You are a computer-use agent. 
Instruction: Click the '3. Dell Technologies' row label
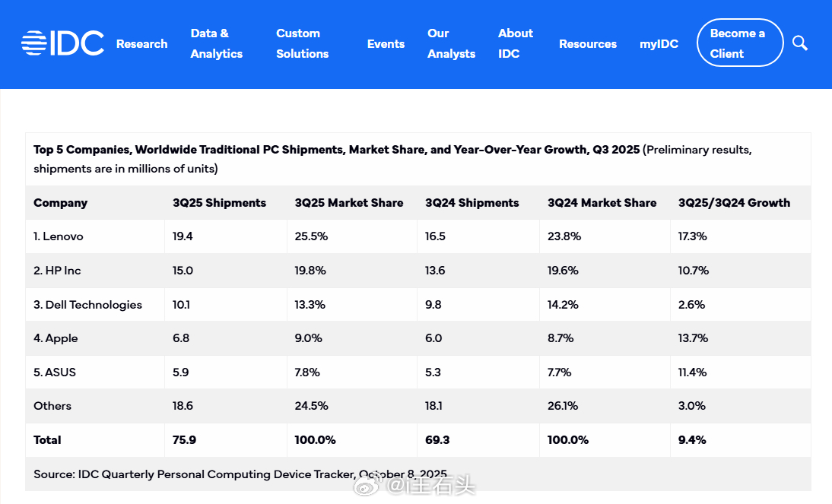88,305
